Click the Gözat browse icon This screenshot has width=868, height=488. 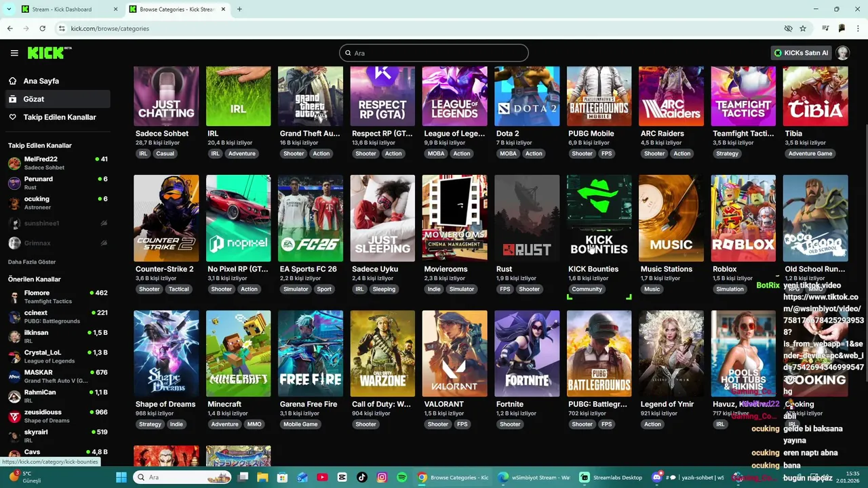12,99
